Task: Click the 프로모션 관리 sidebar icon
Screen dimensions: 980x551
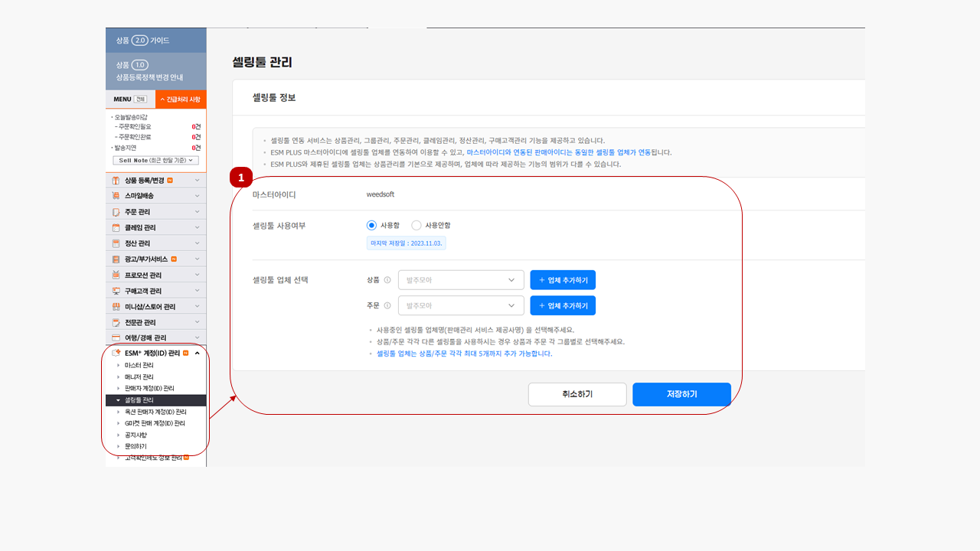Action: click(116, 275)
